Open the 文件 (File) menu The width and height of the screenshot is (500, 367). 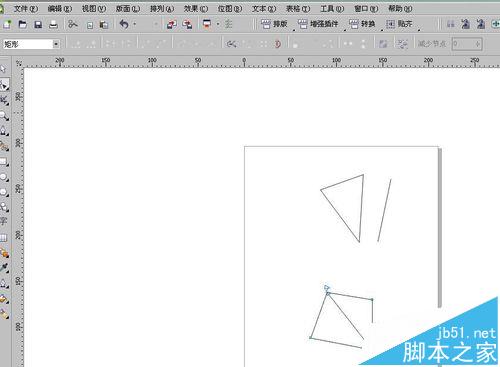[26, 8]
